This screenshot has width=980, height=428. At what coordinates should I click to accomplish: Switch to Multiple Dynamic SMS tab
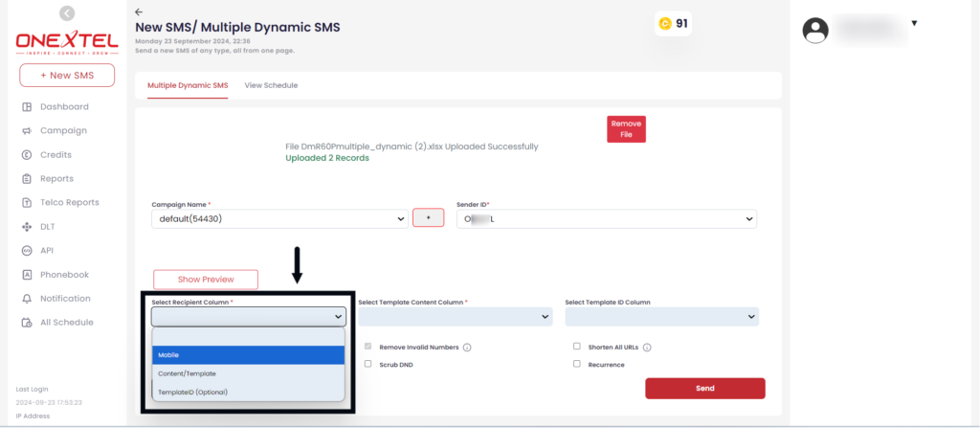tap(188, 85)
